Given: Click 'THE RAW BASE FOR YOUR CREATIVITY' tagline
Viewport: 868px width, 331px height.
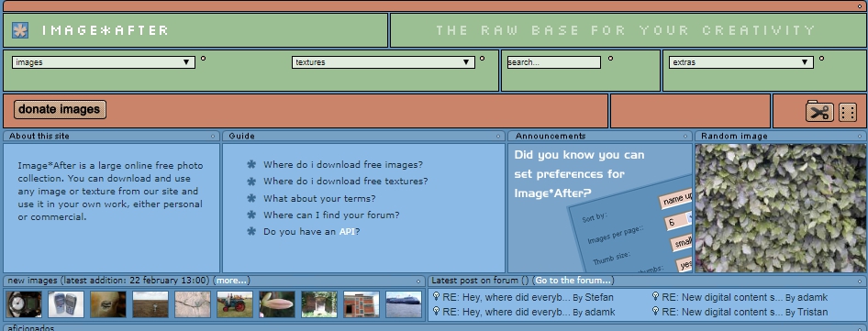Looking at the screenshot, I should click(626, 30).
